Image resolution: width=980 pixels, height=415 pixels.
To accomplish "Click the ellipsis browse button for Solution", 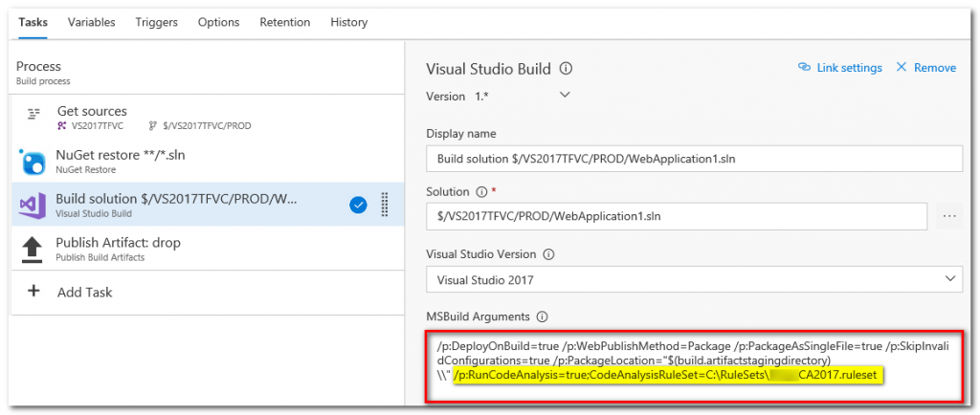I will (949, 216).
